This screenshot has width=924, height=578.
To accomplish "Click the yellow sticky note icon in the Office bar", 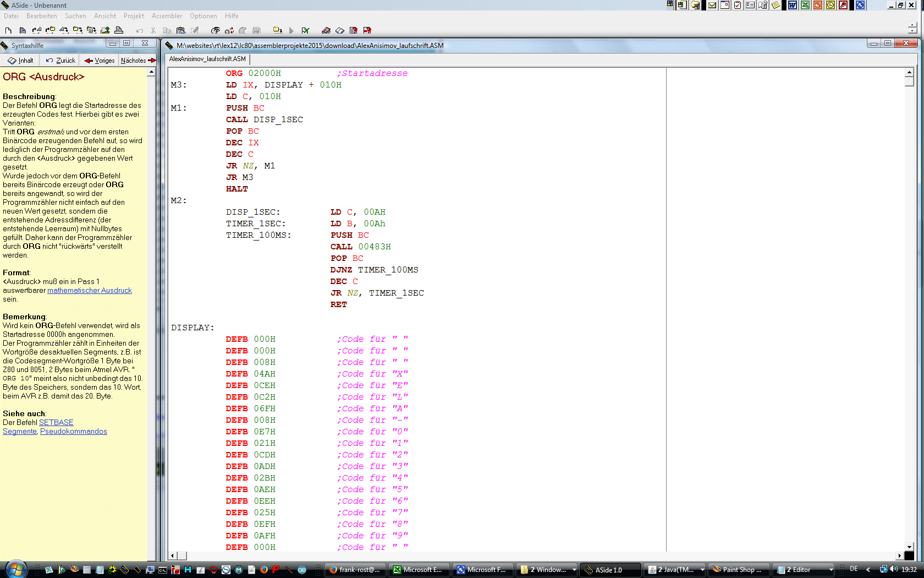I will point(776,5).
